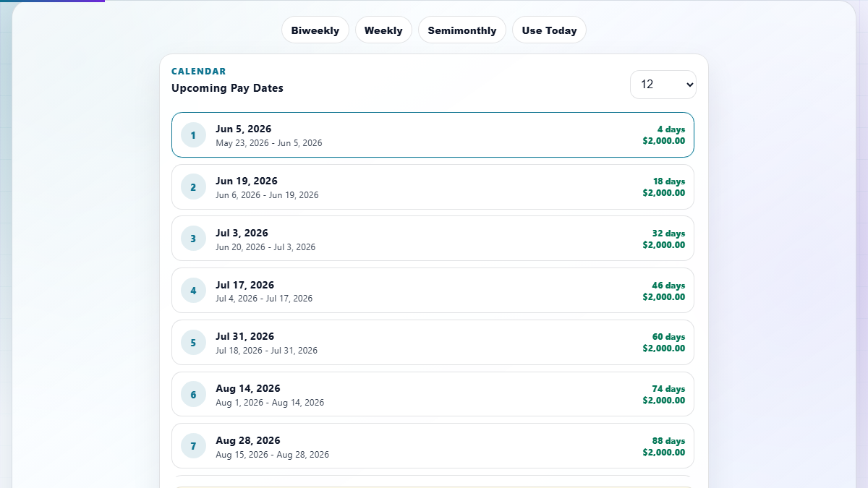Open the pay dates count dropdown showing 12
This screenshot has height=488, width=868.
[663, 85]
